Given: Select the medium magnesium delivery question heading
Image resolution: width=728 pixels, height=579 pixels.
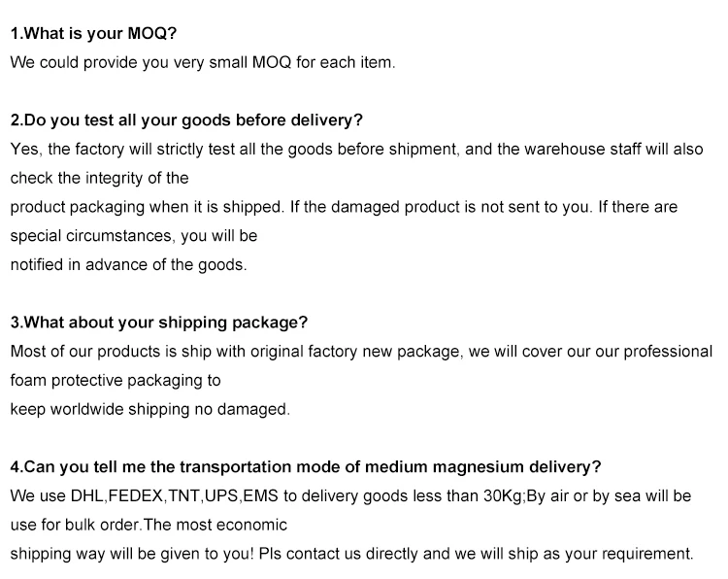Looking at the screenshot, I should coord(306,466).
